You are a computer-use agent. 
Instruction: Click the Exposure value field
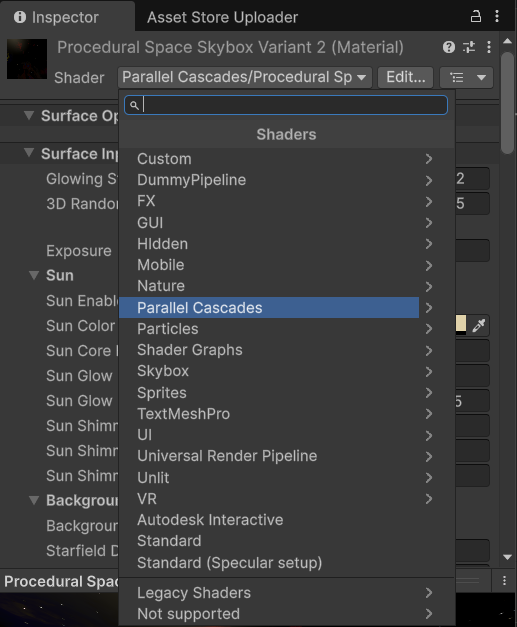(472, 251)
